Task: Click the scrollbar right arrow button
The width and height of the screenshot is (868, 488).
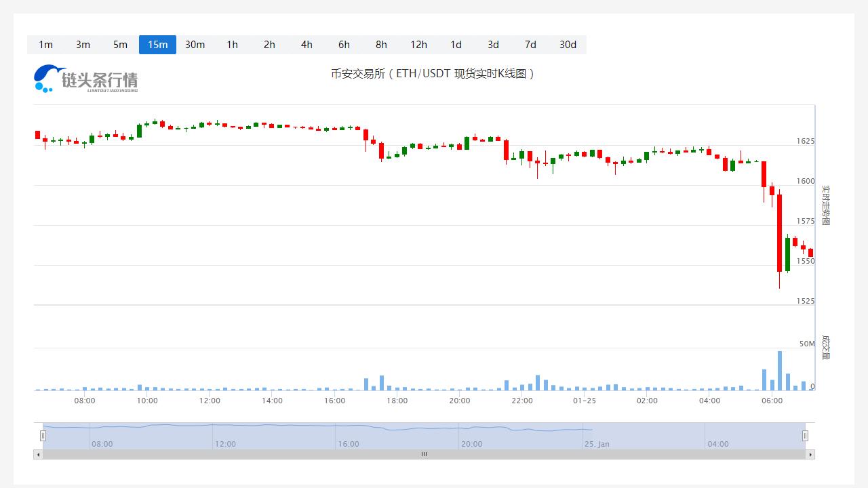Action: 810,455
